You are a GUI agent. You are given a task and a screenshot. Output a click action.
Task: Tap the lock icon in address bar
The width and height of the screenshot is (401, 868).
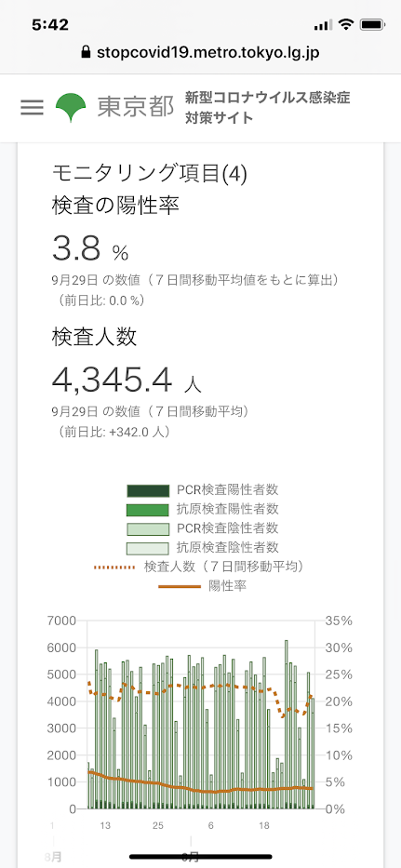tap(86, 53)
